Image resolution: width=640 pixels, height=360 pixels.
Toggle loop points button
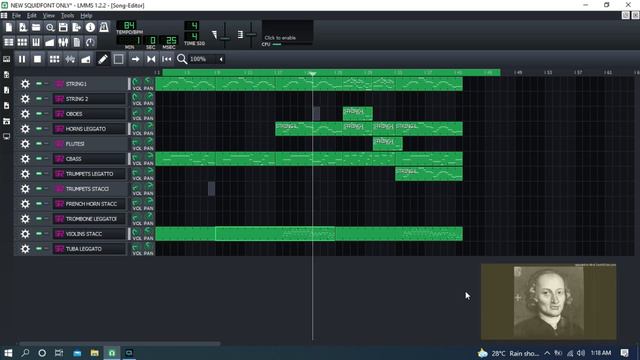point(151,59)
